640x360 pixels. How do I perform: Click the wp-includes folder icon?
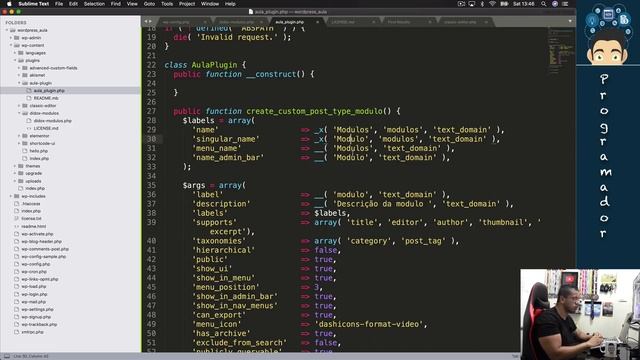coord(17,196)
